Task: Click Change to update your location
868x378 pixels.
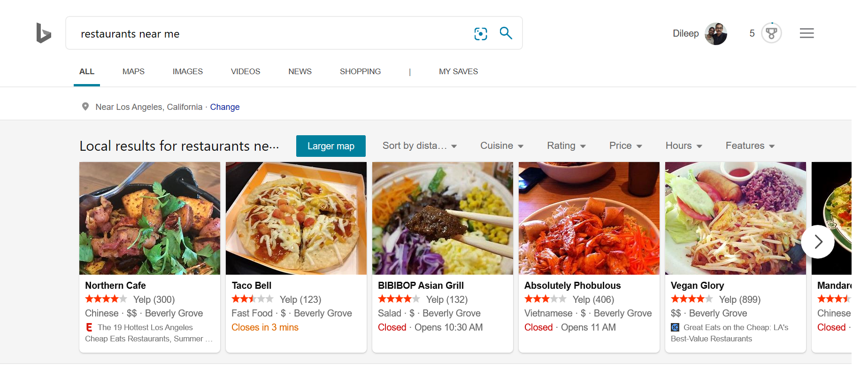Action: click(x=224, y=107)
